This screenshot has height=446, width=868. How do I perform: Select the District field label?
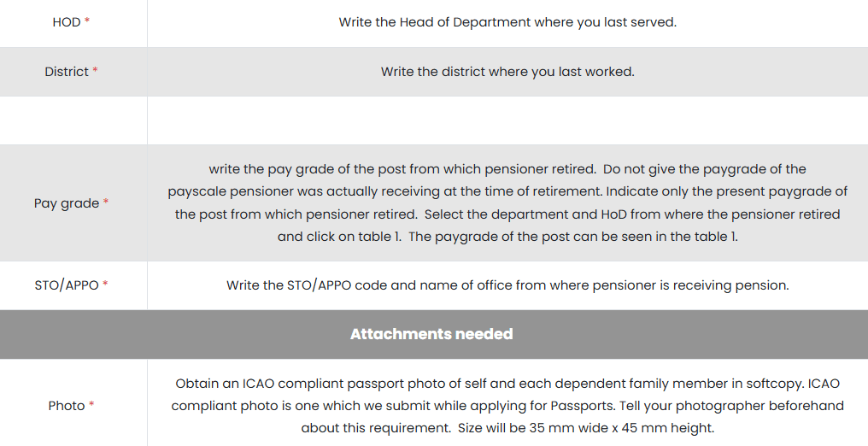[x=67, y=72]
